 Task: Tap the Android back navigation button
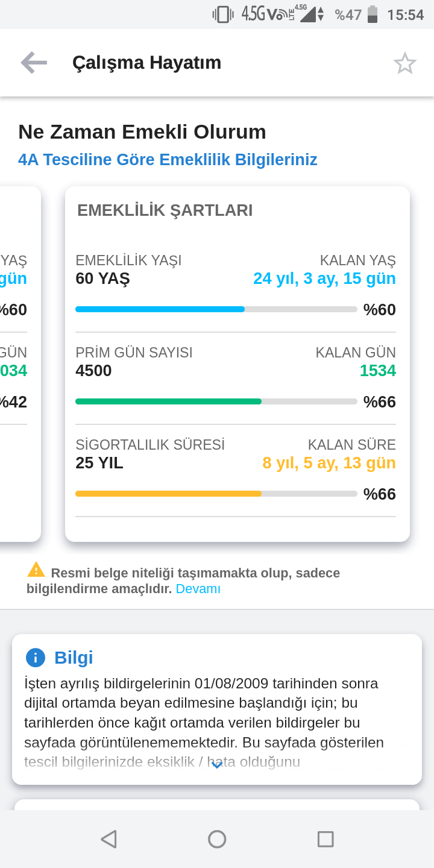[x=108, y=839]
